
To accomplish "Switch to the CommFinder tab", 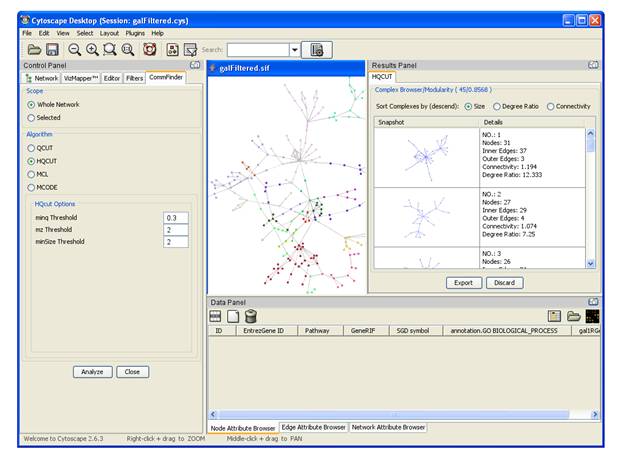I will [166, 77].
